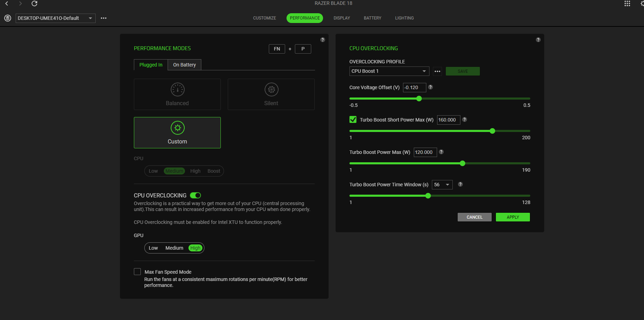644x320 pixels.
Task: Open the profile options three-dot menu
Action: [x=104, y=18]
